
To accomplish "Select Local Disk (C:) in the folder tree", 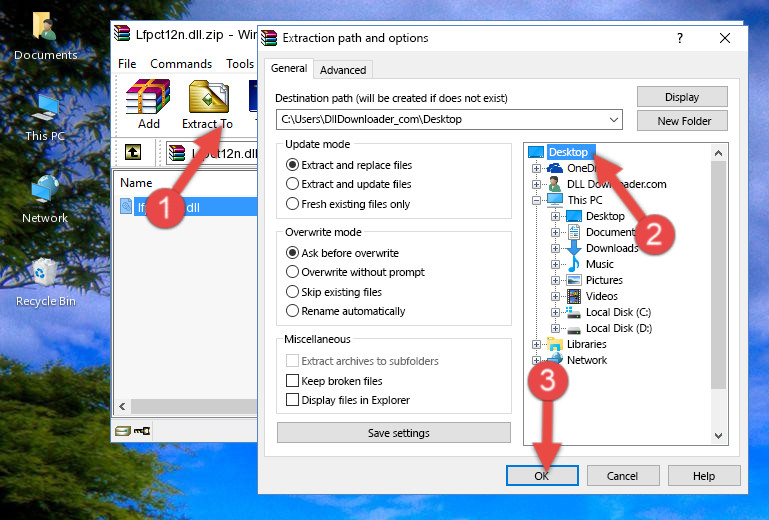I will click(618, 312).
